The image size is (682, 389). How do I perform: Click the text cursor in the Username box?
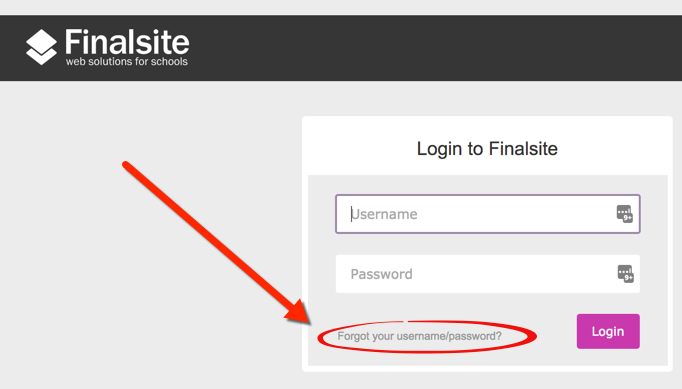[x=351, y=214]
